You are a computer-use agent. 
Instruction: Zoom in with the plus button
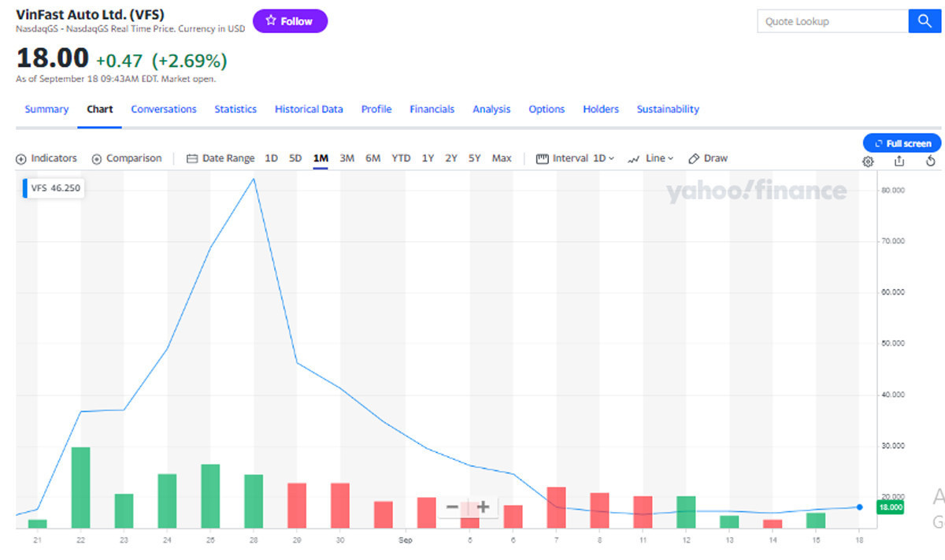[x=484, y=507]
